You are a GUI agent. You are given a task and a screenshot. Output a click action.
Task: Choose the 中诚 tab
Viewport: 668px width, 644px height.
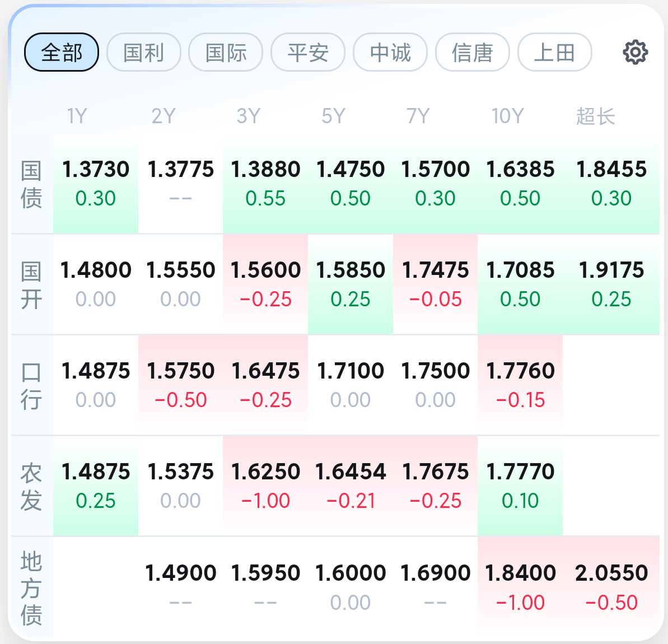[x=390, y=53]
